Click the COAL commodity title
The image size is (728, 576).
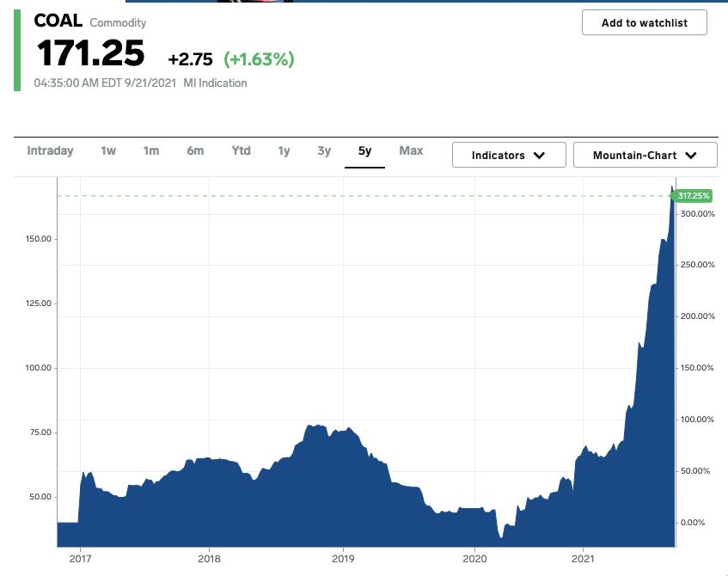click(58, 21)
